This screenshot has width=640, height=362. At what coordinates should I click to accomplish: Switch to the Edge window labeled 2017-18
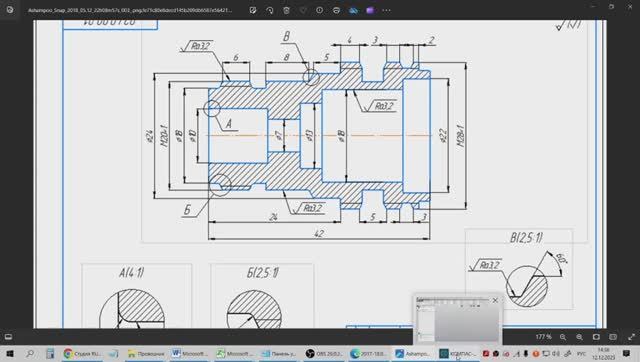(369, 353)
